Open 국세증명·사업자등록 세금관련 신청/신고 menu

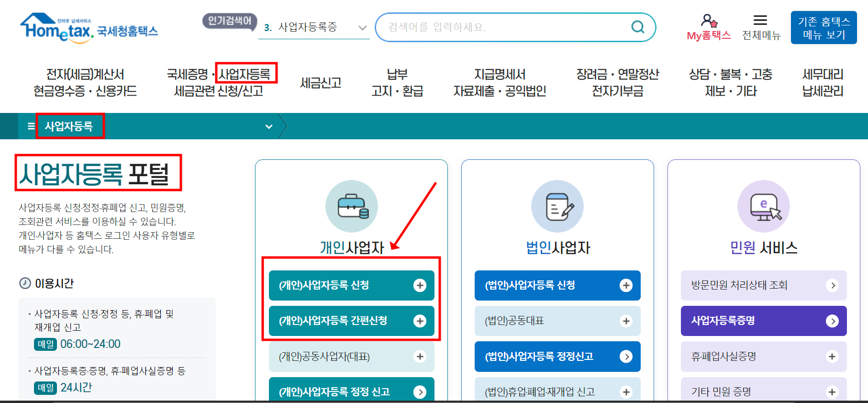click(219, 82)
